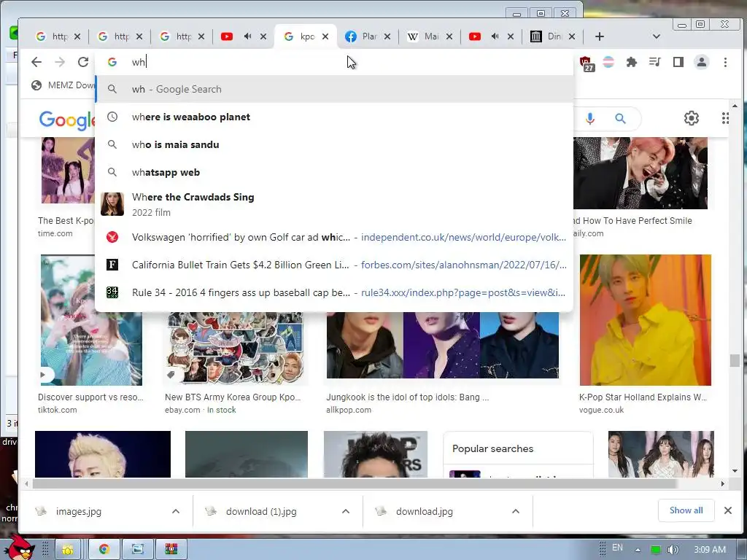Open download (1).jpg from downloads bar
The width and height of the screenshot is (747, 560).
[x=261, y=511]
